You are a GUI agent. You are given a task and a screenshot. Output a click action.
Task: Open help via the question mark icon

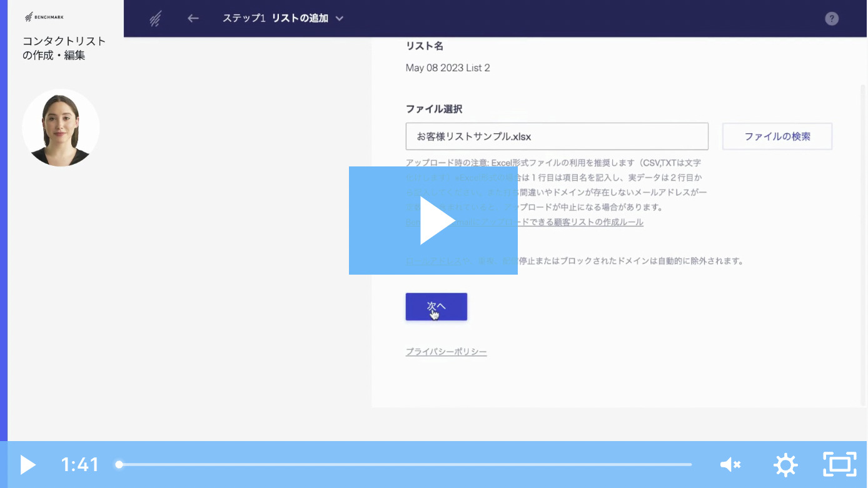click(831, 18)
